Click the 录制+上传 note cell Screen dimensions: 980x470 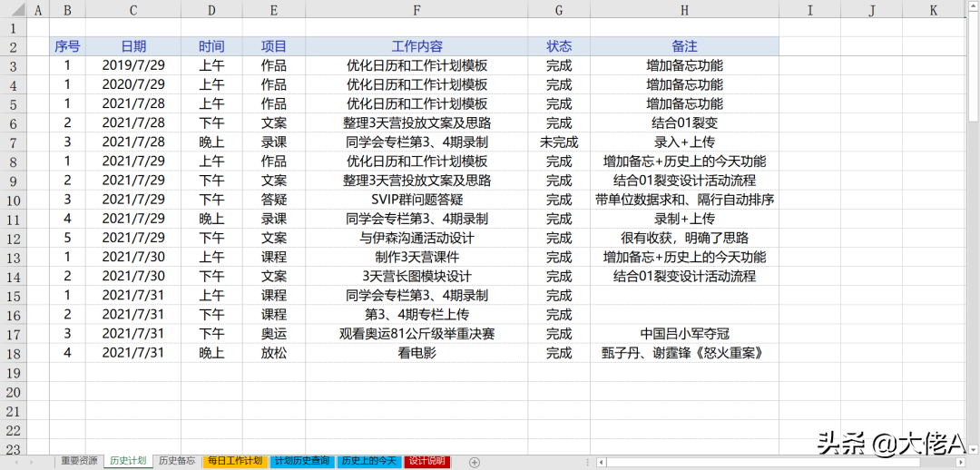684,220
